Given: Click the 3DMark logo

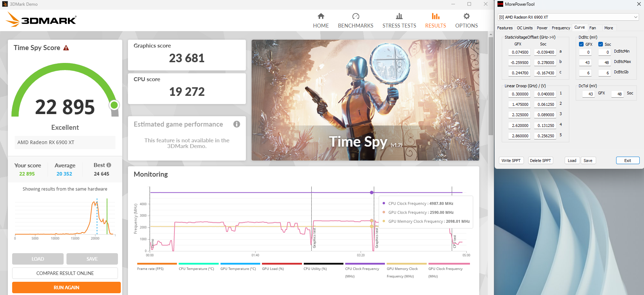Looking at the screenshot, I should pos(41,20).
